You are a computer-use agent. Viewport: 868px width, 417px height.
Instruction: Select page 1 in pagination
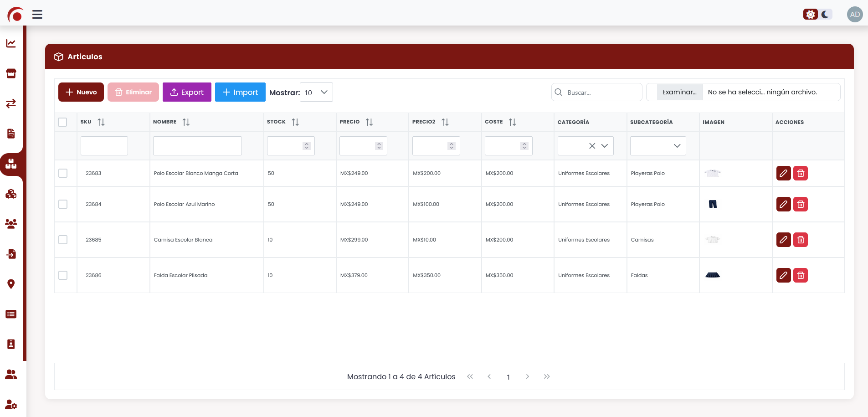coord(508,377)
